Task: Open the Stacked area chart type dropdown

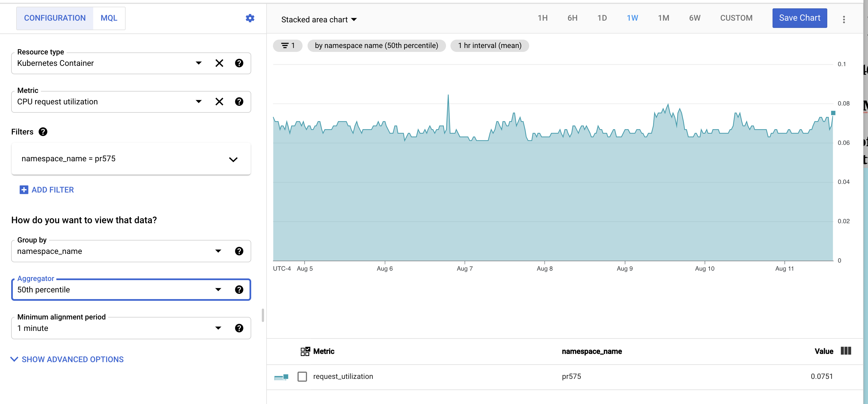Action: point(318,19)
